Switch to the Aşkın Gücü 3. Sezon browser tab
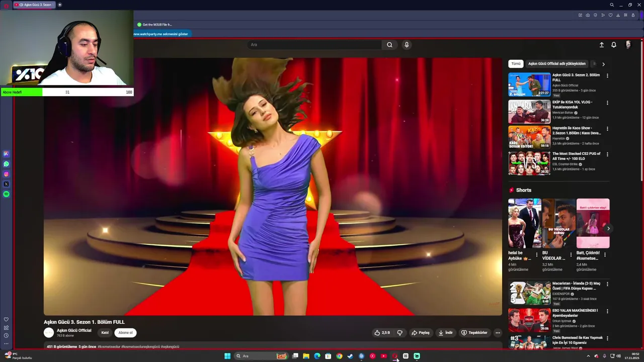The height and width of the screenshot is (362, 644). coord(35,5)
